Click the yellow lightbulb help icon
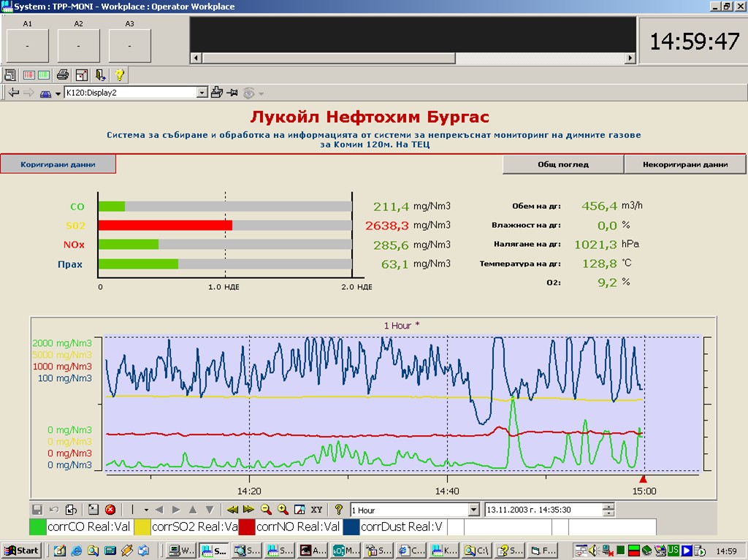748x560 pixels. (x=120, y=74)
